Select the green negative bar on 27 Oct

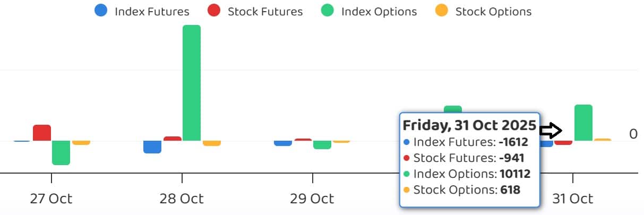[x=61, y=153]
